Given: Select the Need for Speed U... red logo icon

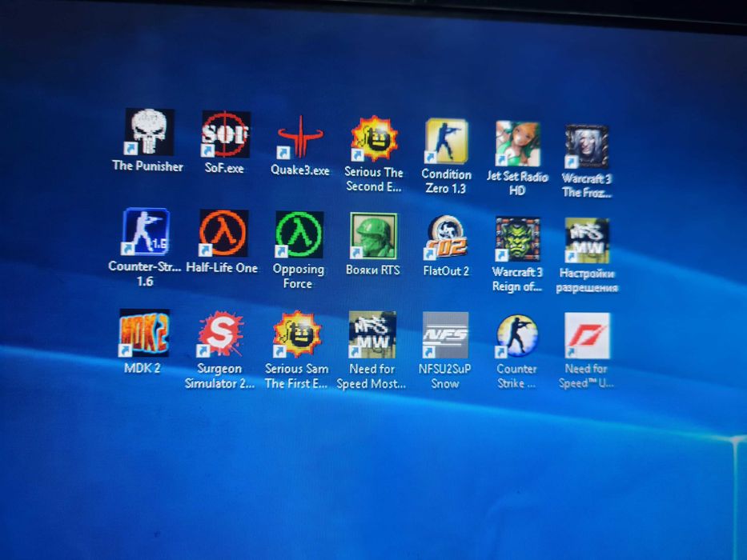Looking at the screenshot, I should [587, 335].
